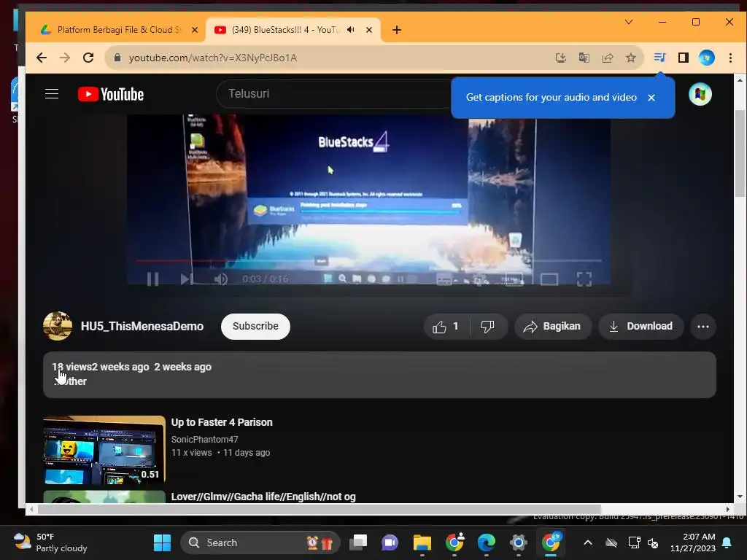Dismiss the captions tooltip

pyautogui.click(x=651, y=98)
